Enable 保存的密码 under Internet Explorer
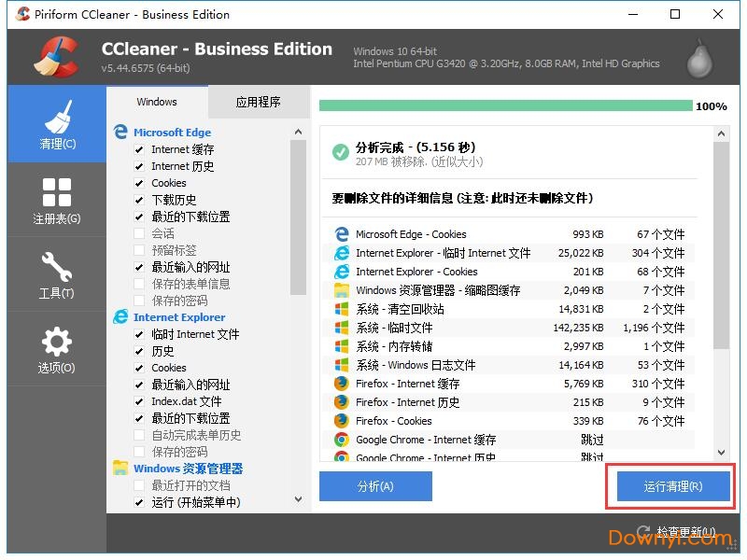This screenshot has width=747, height=560. (140, 452)
